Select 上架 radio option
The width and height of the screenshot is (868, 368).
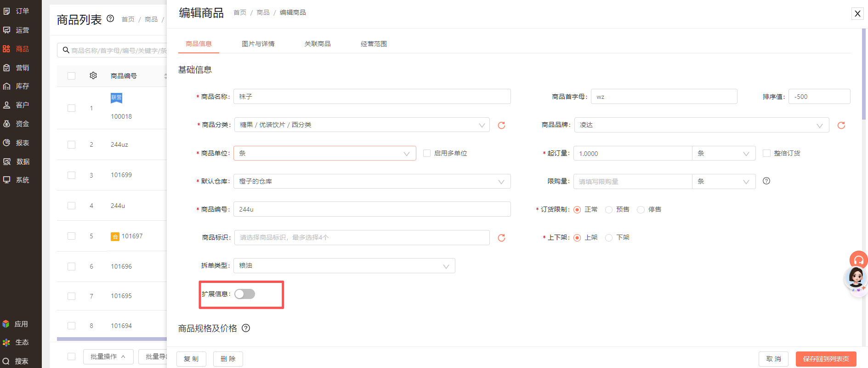pyautogui.click(x=577, y=238)
